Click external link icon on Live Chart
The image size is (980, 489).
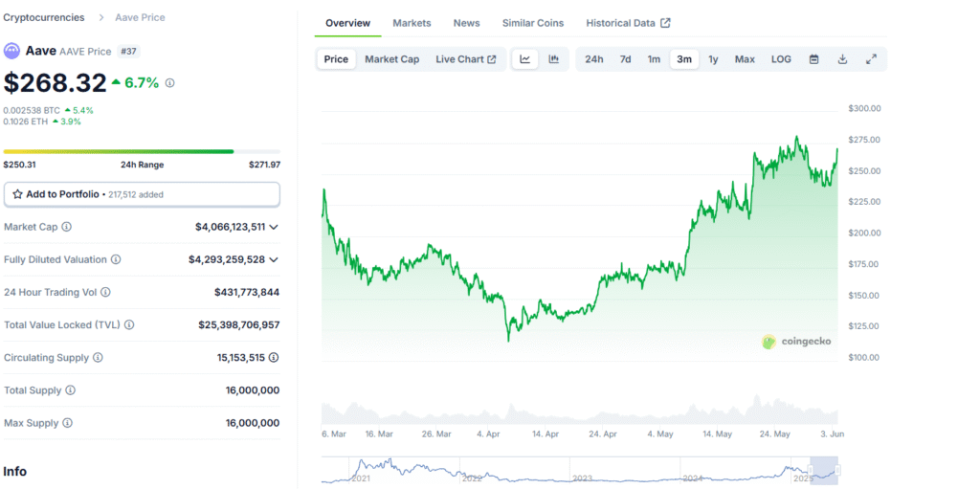tap(492, 59)
